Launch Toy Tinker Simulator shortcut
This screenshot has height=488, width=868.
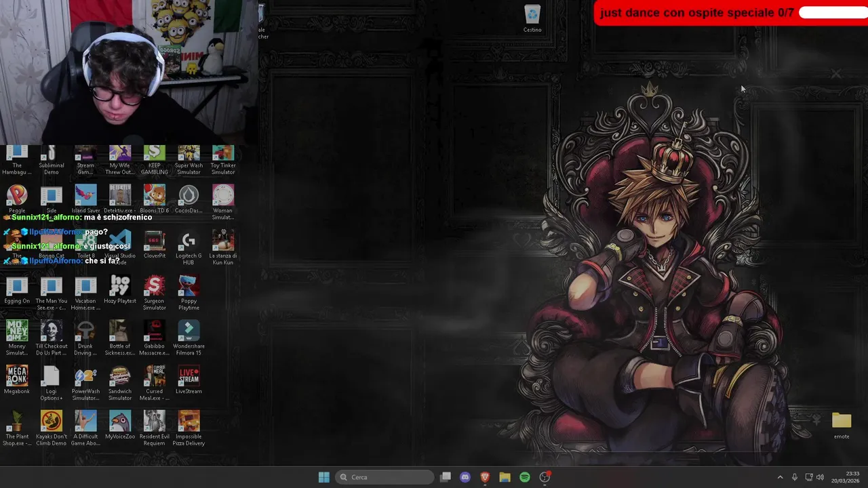(223, 161)
